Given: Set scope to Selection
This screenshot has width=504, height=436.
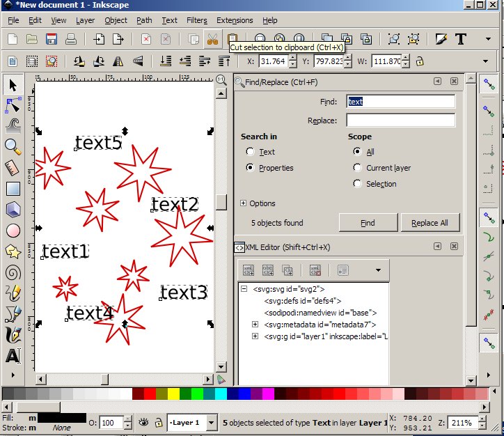Looking at the screenshot, I should [x=358, y=184].
